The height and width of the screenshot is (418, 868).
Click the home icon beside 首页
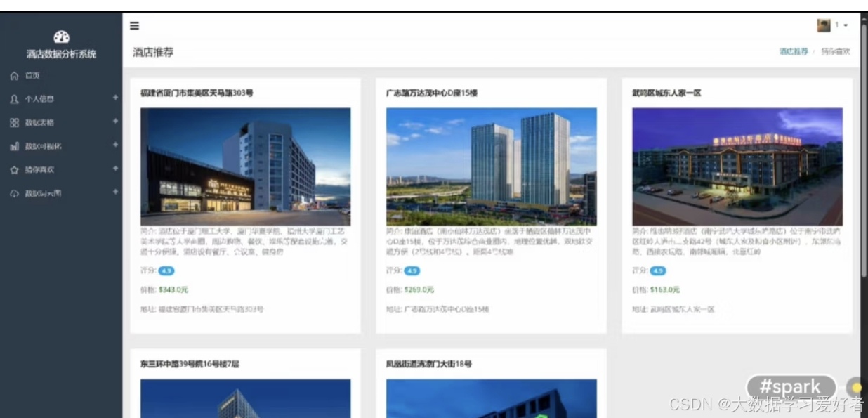coord(14,76)
